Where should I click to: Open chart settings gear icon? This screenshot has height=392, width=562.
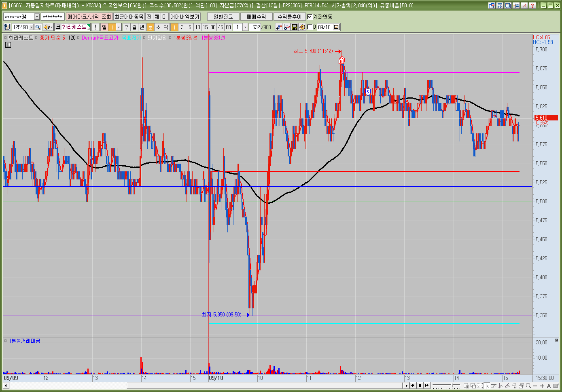pyautogui.click(x=302, y=27)
